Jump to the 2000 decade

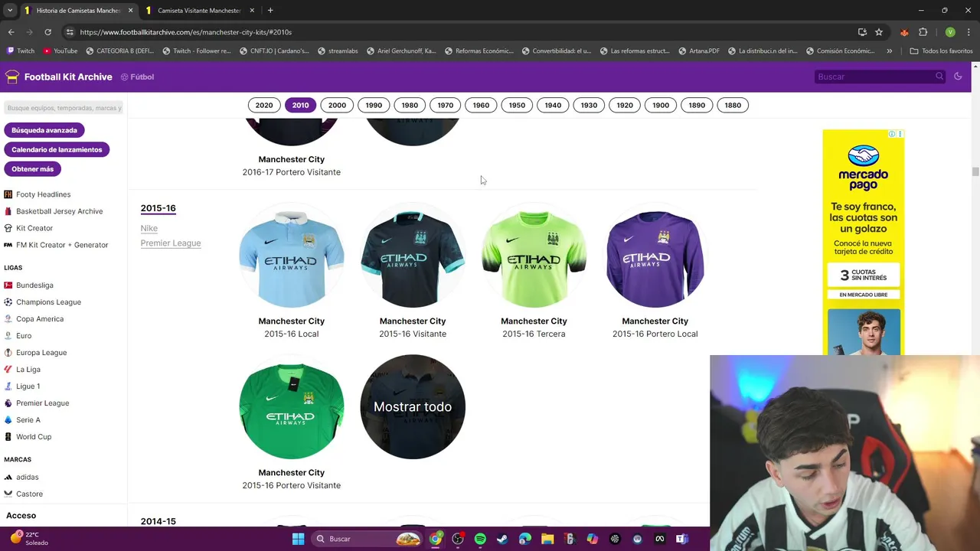(337, 105)
